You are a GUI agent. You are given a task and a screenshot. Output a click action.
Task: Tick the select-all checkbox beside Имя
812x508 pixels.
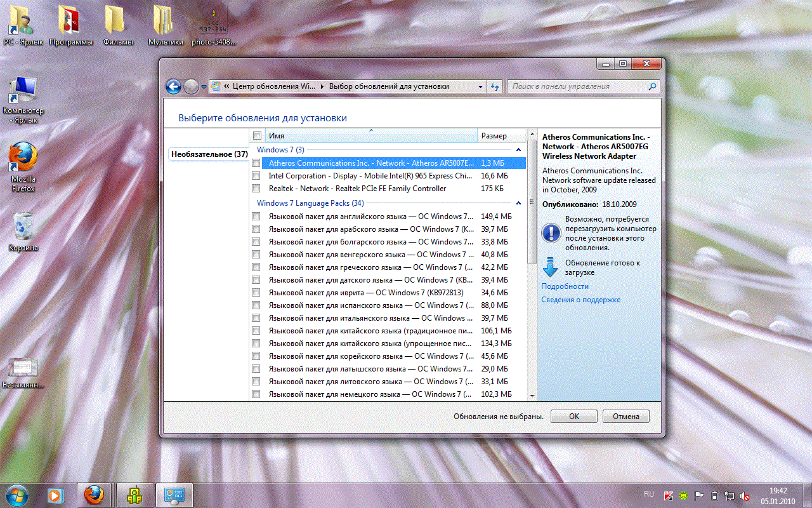coord(257,136)
